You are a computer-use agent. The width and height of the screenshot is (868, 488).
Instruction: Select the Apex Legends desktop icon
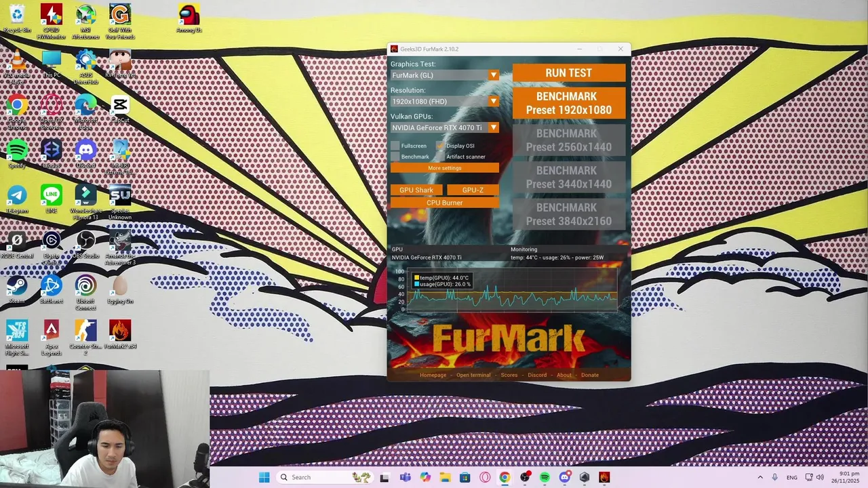(x=51, y=338)
